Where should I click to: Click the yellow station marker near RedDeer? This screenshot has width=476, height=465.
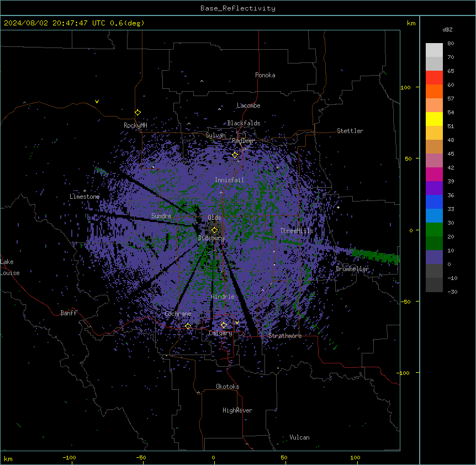(235, 155)
